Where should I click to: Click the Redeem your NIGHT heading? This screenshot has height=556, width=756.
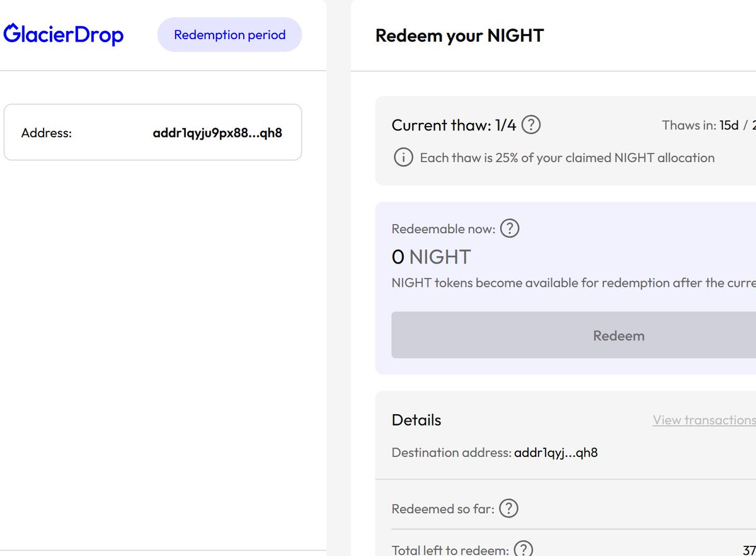(459, 35)
